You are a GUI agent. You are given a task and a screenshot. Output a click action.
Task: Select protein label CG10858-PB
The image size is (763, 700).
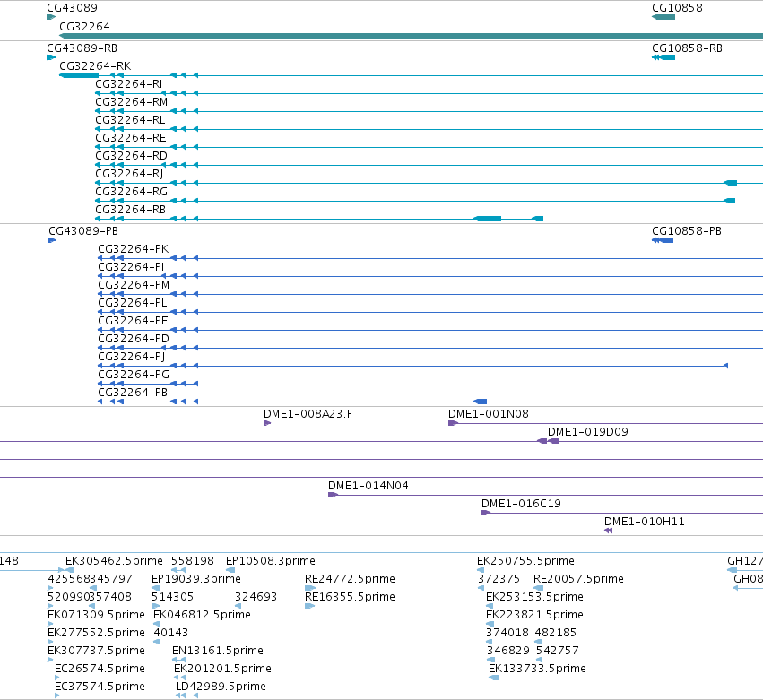tap(687, 231)
